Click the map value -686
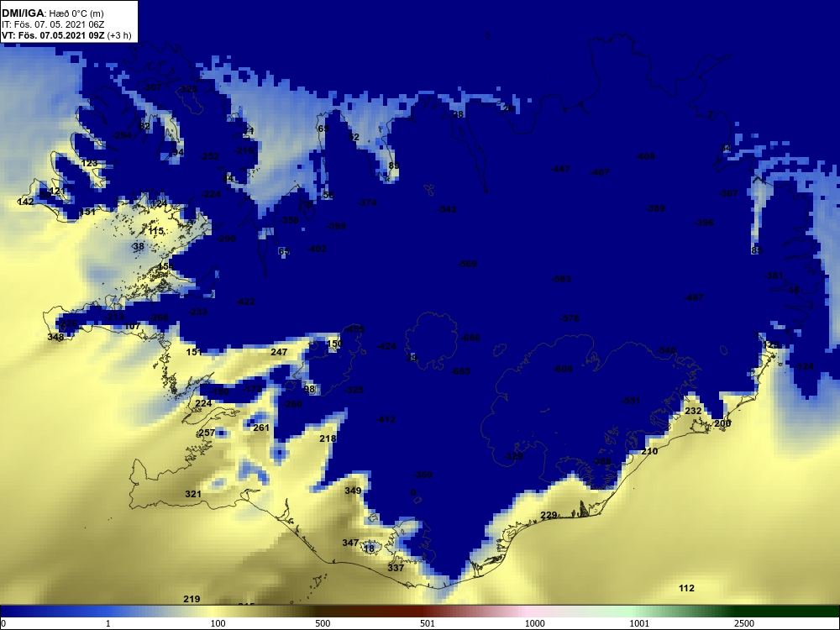 tap(471, 338)
